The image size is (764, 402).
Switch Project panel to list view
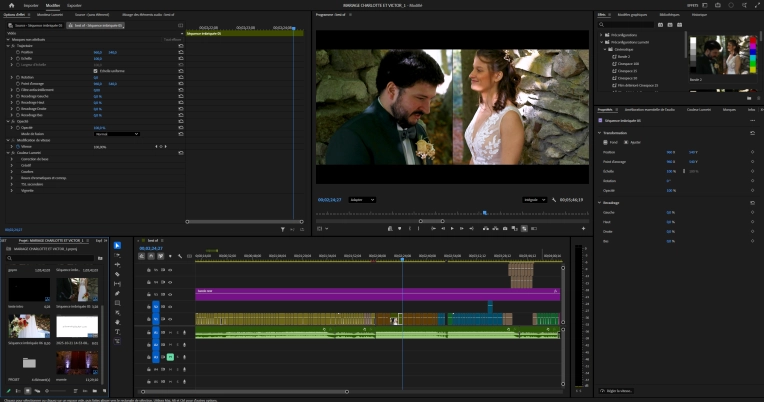pyautogui.click(x=18, y=391)
